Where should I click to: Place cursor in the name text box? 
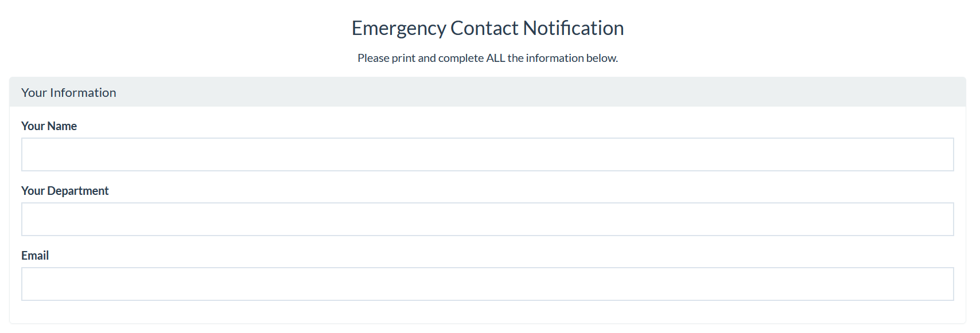pos(487,154)
